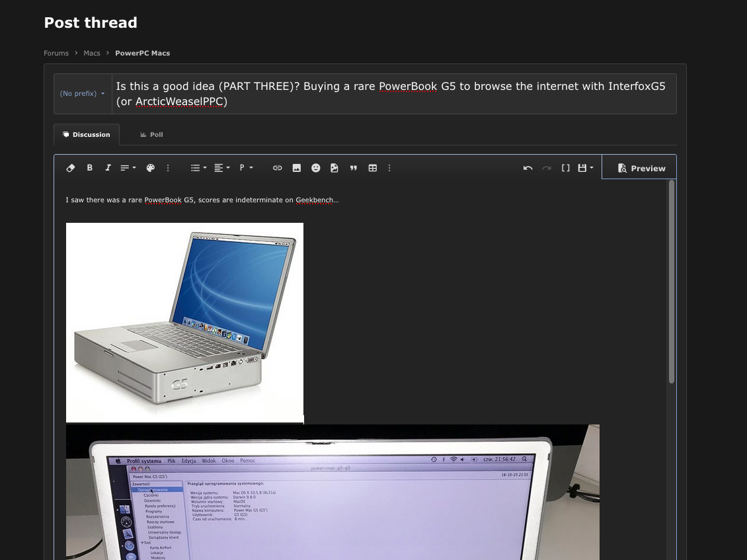Toggle BB code mode

[x=565, y=168]
